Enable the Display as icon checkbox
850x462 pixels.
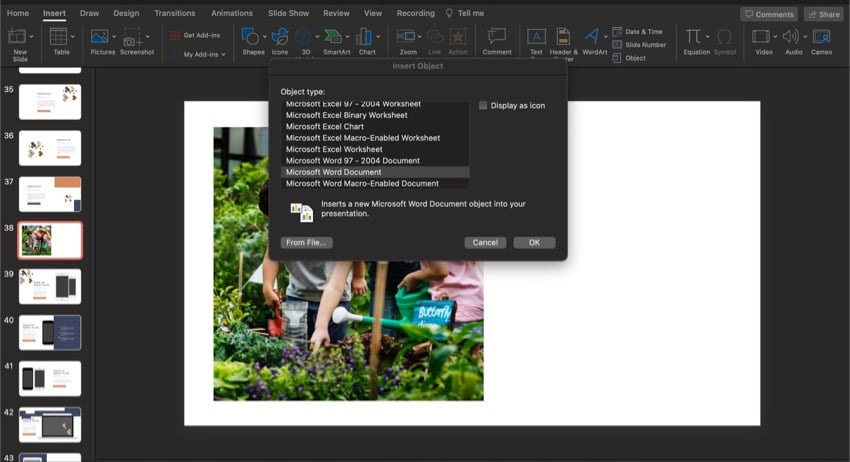point(483,105)
